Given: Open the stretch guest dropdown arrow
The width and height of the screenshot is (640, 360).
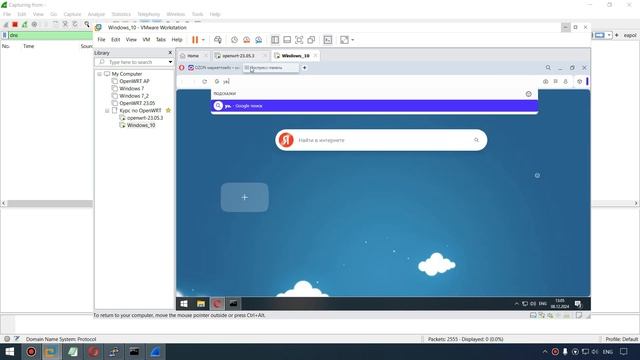Looking at the screenshot, I should tap(353, 40).
